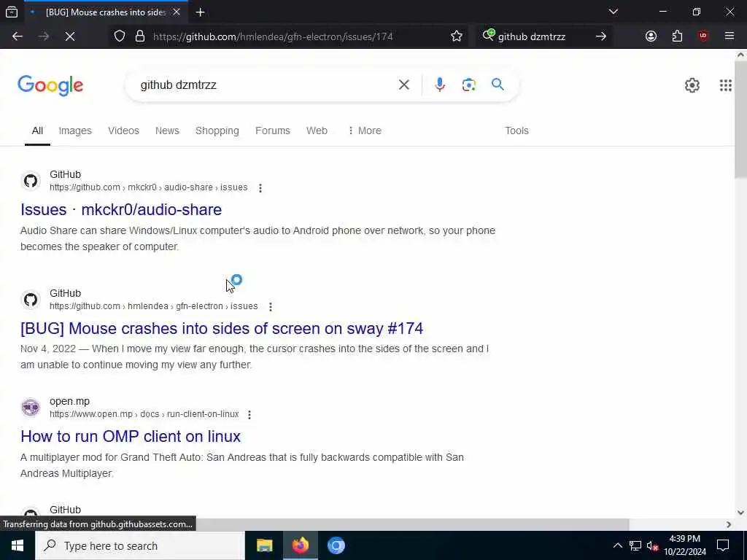This screenshot has height=560, width=747.
Task: Open more options for open.mp result
Action: (x=249, y=415)
